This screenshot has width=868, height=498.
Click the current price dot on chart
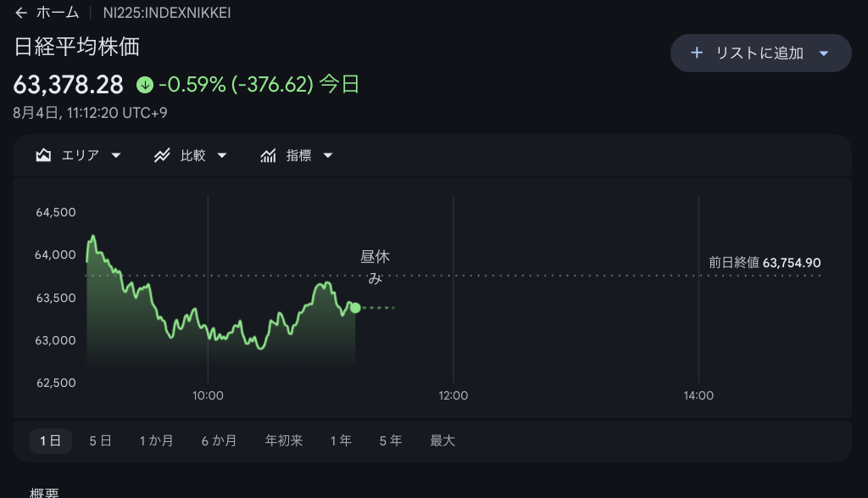(x=355, y=307)
